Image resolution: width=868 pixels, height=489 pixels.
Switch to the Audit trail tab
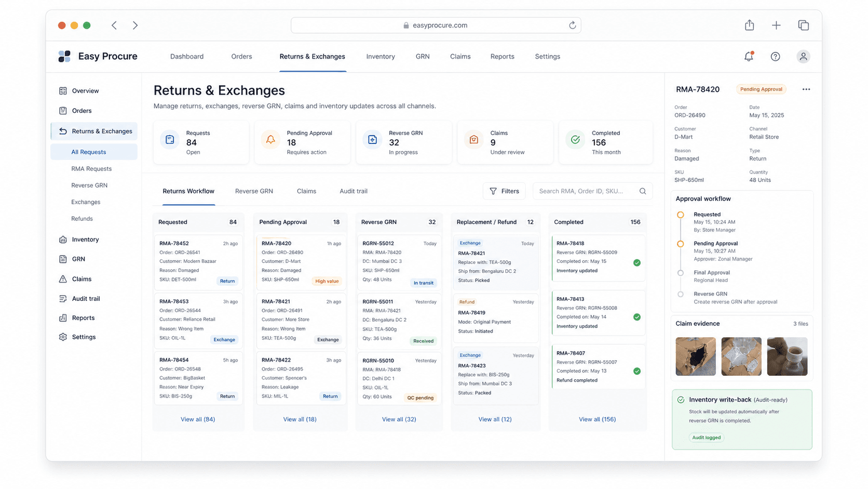(x=354, y=191)
